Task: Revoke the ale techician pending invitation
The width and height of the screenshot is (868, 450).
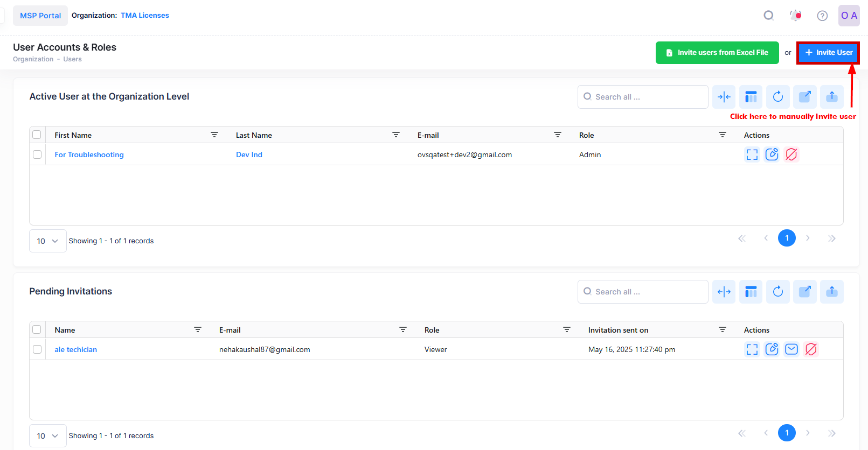Action: point(811,349)
